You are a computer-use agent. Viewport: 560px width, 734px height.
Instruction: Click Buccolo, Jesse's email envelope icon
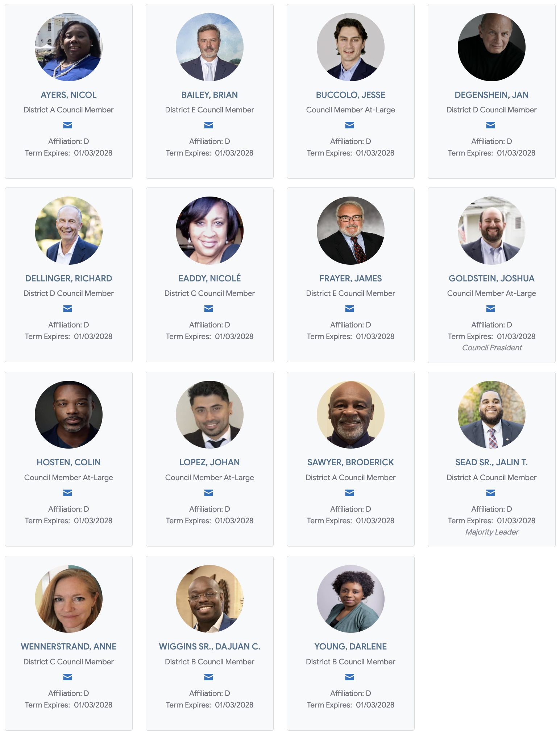pos(349,125)
